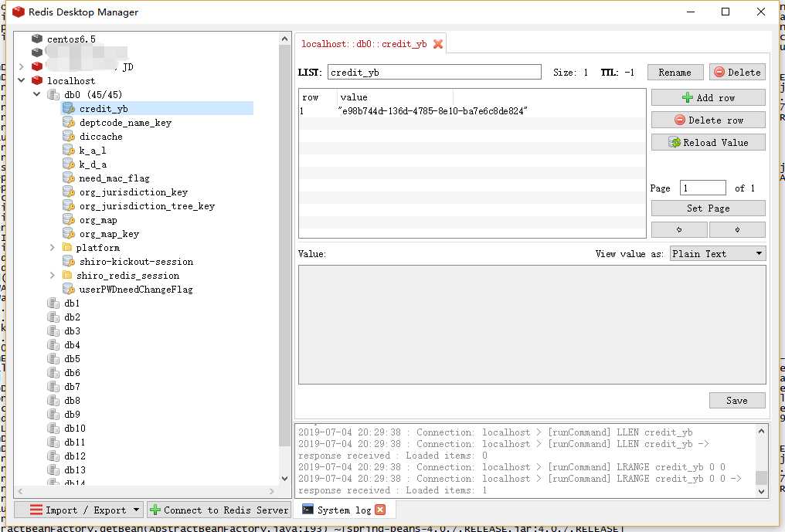
Task: Click the org_map key icon
Action: pyautogui.click(x=69, y=220)
